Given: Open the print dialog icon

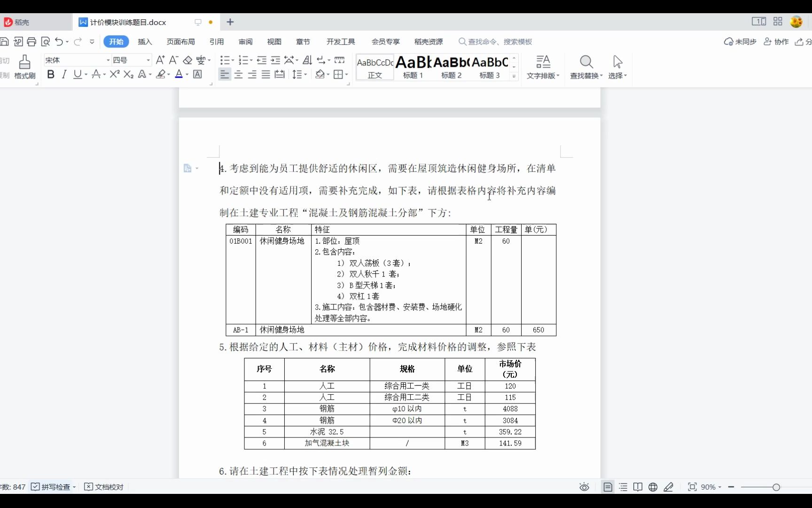Looking at the screenshot, I should click(x=31, y=41).
